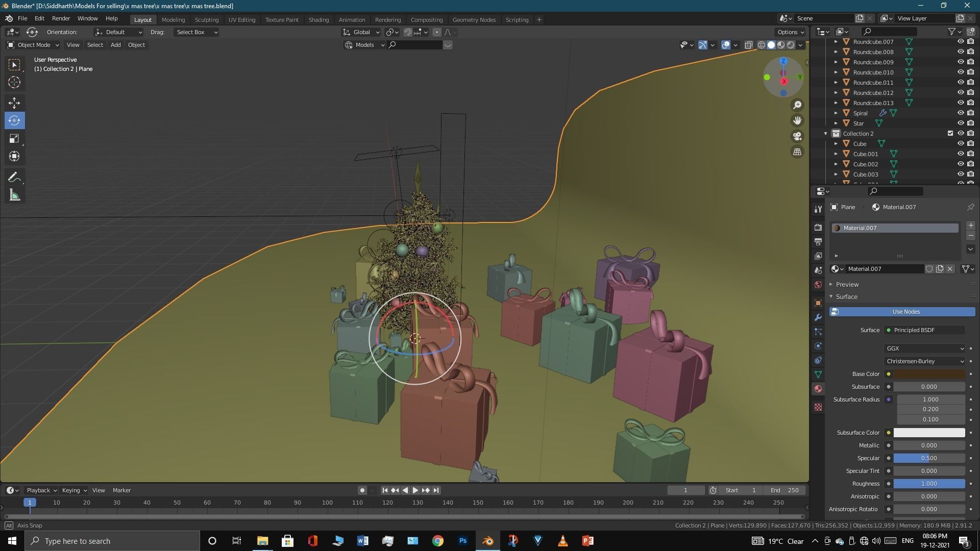Open the Christensen-Burley subsurface dropdown

pos(925,361)
